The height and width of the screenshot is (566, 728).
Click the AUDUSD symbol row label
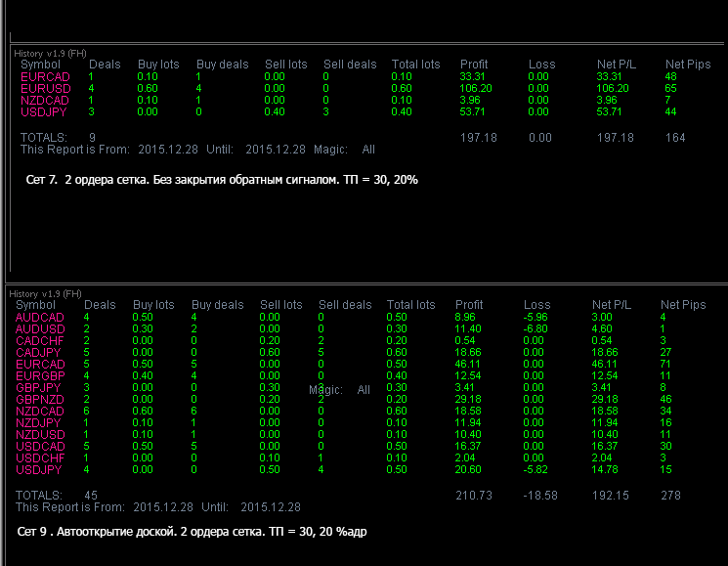click(40, 329)
